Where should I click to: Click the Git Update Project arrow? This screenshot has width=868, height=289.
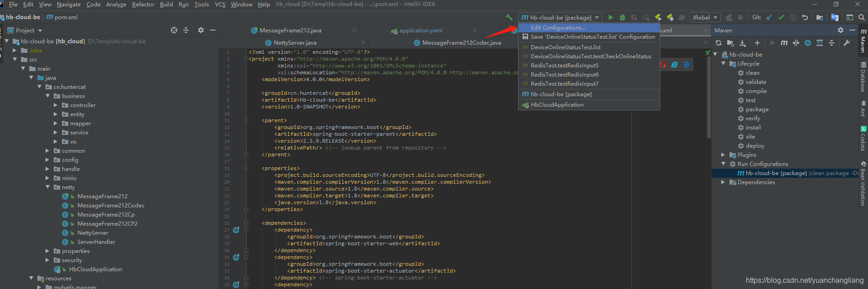[769, 17]
